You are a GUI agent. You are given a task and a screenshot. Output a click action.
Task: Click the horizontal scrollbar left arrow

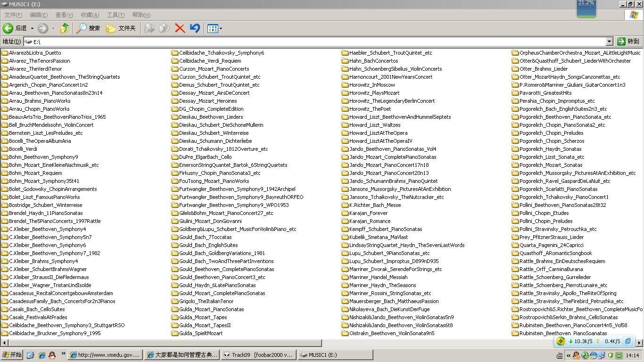pyautogui.click(x=4, y=343)
